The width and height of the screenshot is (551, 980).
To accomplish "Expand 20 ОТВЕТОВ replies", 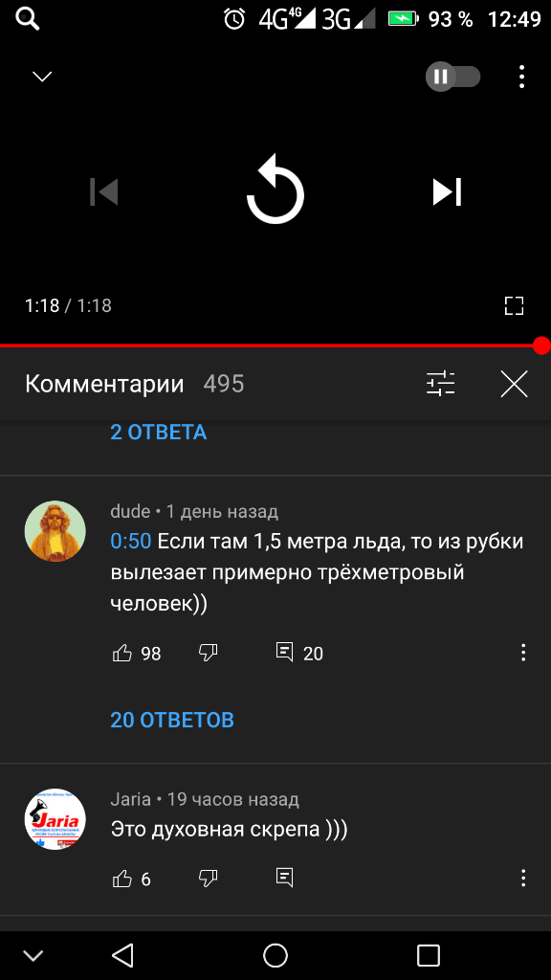I will (x=172, y=720).
